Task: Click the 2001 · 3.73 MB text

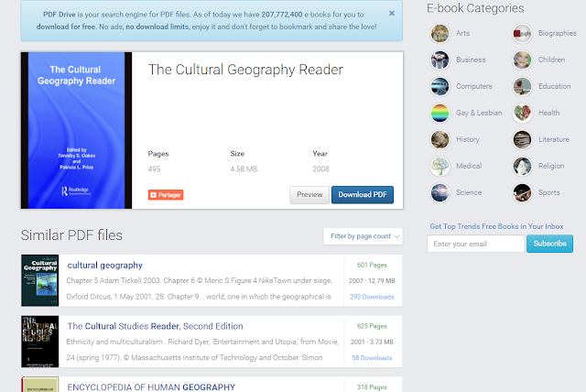Action: click(x=372, y=342)
